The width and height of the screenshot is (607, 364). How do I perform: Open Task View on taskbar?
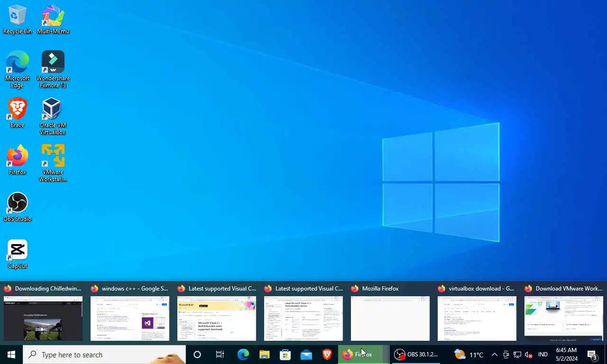click(220, 355)
